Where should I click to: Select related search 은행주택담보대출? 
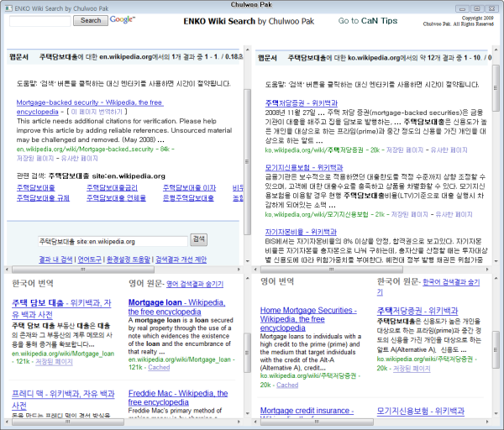pyautogui.click(x=188, y=197)
